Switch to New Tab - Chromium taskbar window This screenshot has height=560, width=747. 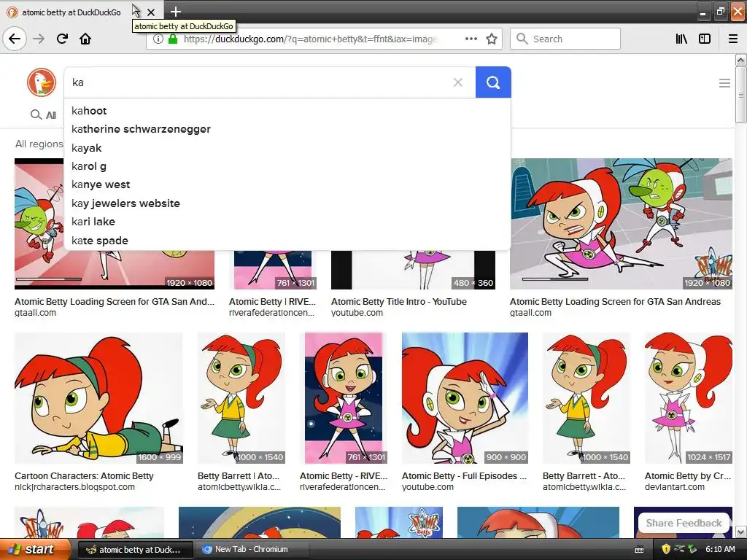(x=252, y=549)
